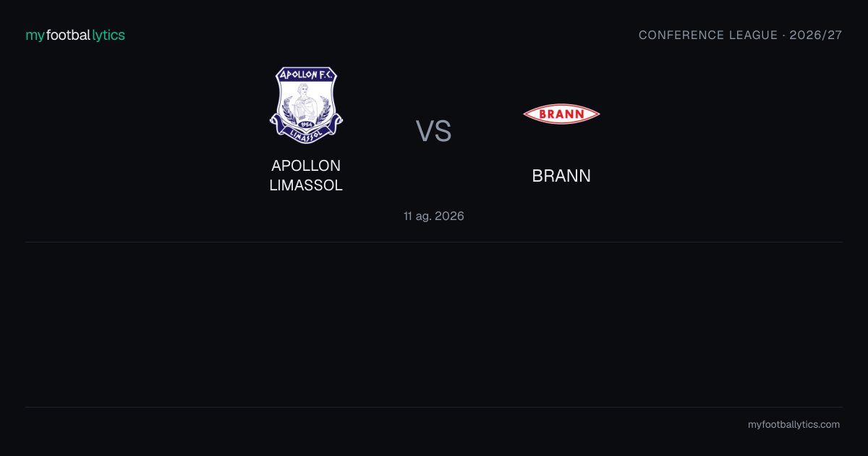The height and width of the screenshot is (456, 868).
Task: Click the word LIMASSOL below APOLLON
Action: click(306, 185)
